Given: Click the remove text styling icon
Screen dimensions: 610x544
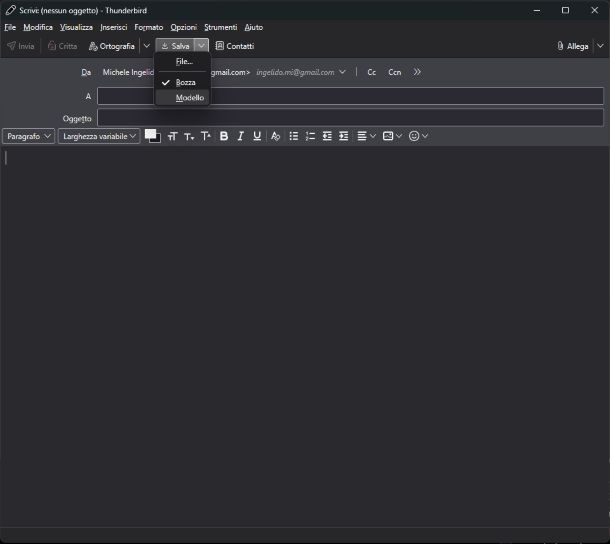Looking at the screenshot, I should click(x=275, y=136).
